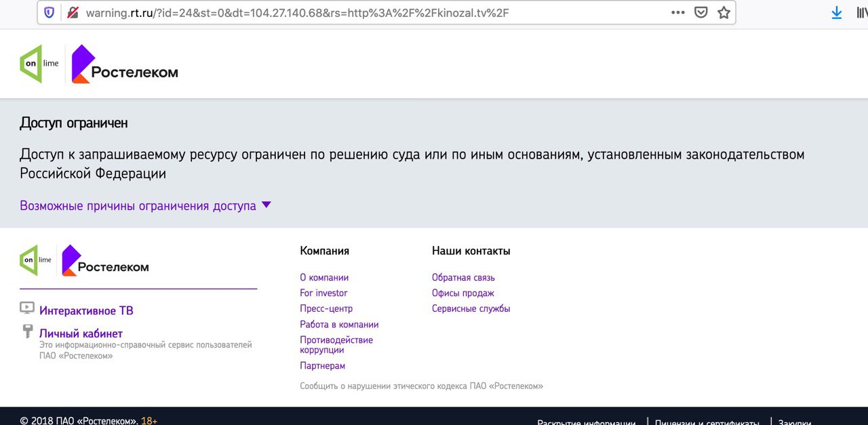Open Сервисные службы link
The image size is (868, 425).
tap(471, 308)
